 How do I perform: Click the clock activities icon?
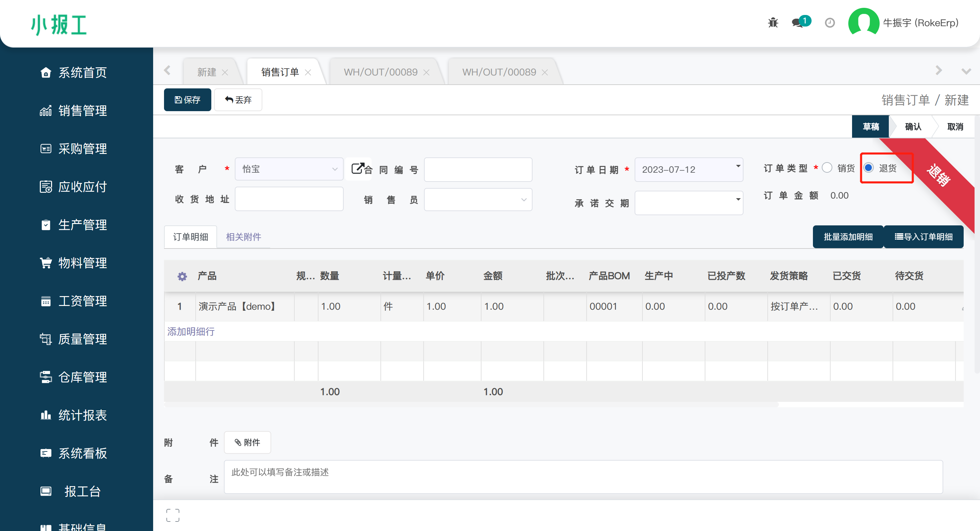[x=830, y=23]
